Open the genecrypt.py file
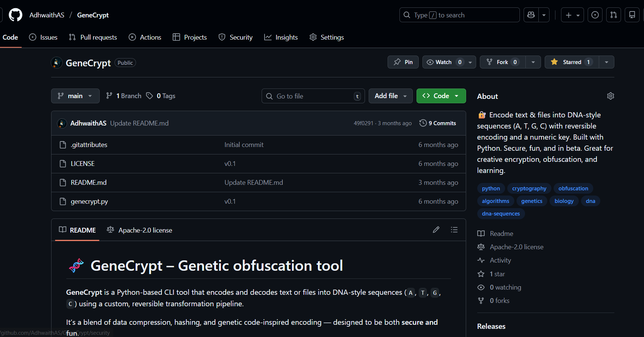 coord(89,201)
